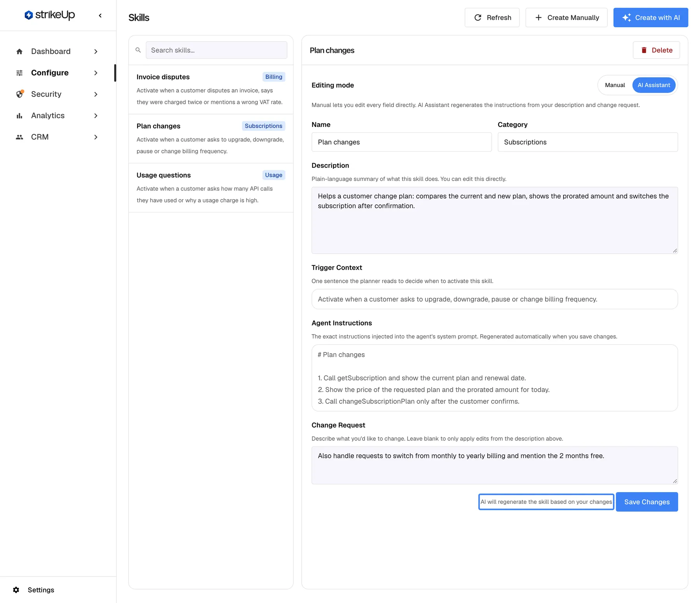700x603 pixels.
Task: Save Changes to the skill
Action: (x=647, y=502)
